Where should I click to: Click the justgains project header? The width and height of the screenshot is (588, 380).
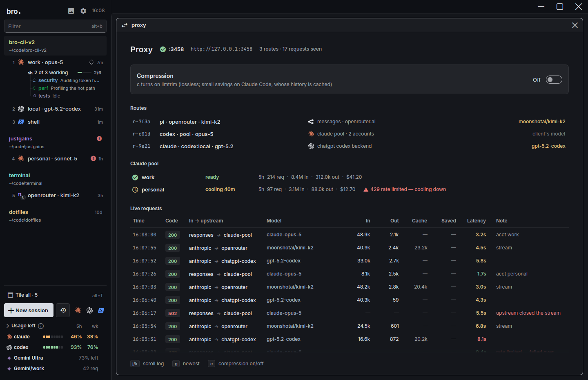[55, 142]
